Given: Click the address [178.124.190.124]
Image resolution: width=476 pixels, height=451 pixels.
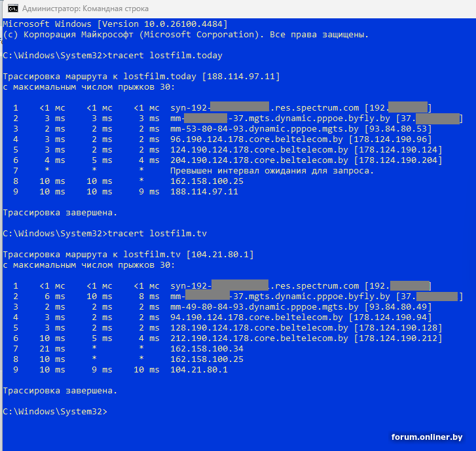Looking at the screenshot, I should (398, 150).
